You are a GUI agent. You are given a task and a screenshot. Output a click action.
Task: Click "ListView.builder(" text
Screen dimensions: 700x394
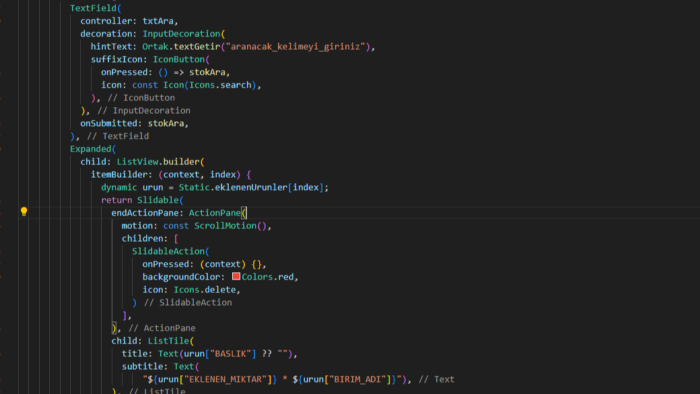tap(161, 162)
